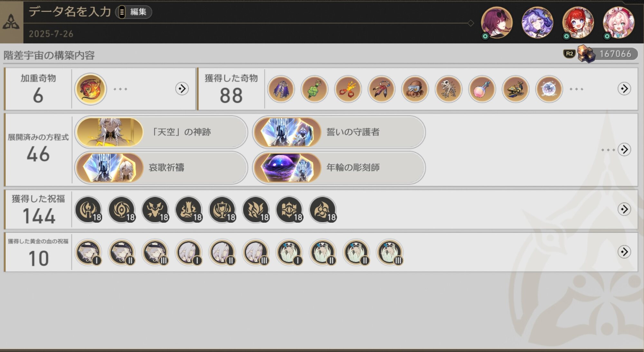The image size is (644, 352).
Task: Expand the 展開済みの方程式 list arrow
Action: point(624,150)
